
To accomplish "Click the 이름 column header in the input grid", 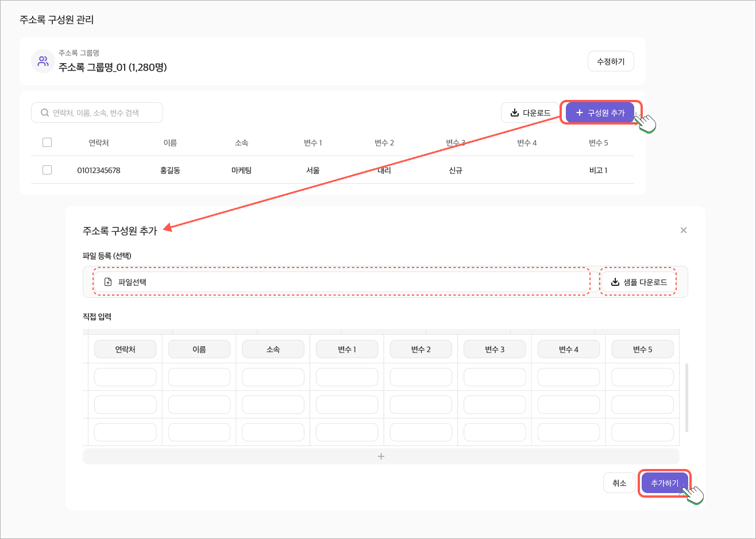I will point(199,349).
